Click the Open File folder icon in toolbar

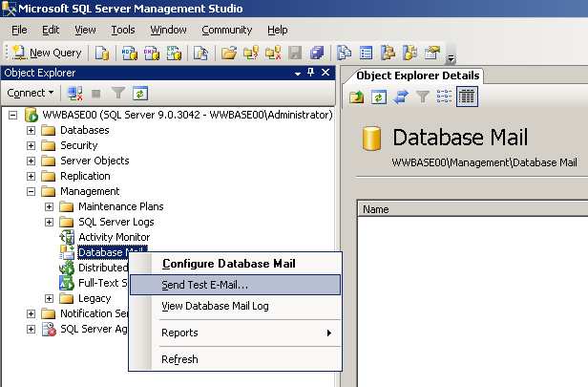229,53
